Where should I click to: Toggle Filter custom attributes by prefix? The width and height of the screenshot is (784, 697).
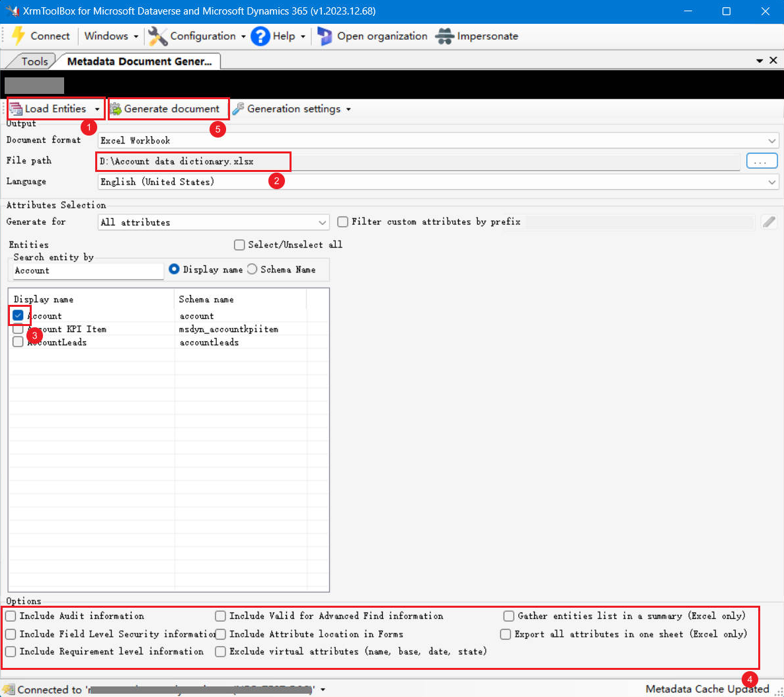pos(342,221)
